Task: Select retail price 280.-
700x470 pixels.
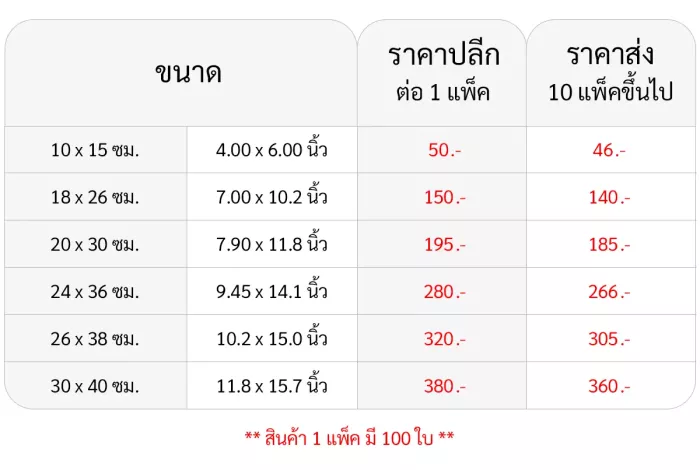Action: pos(445,292)
